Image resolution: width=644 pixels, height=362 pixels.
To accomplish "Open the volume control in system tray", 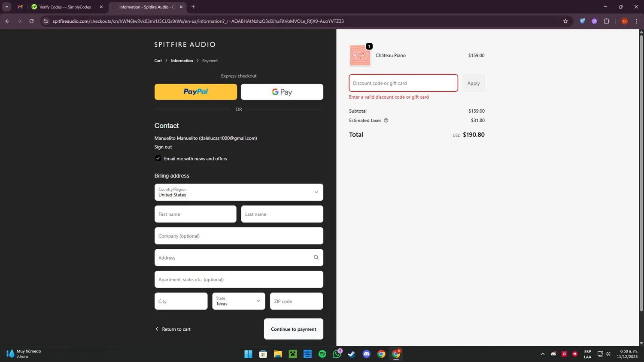I will (608, 354).
